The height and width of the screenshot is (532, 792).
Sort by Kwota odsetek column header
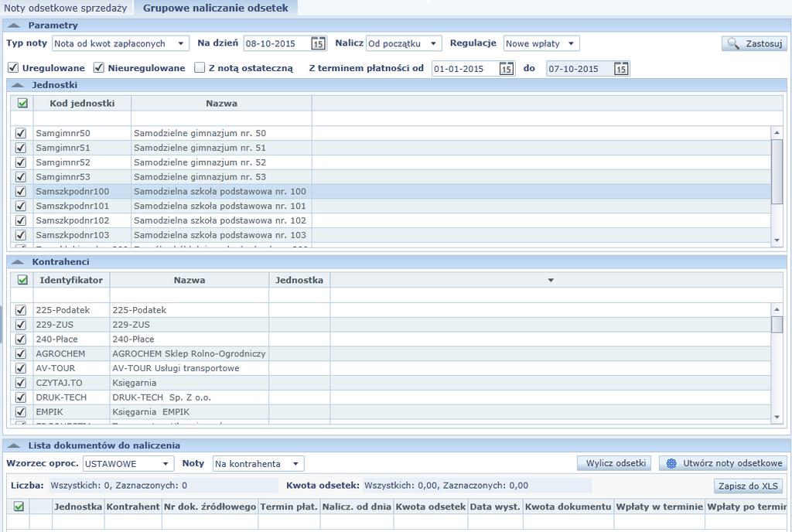click(x=430, y=506)
